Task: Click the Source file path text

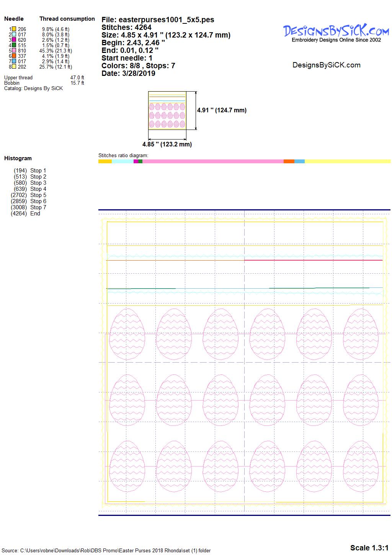Action: [x=106, y=550]
